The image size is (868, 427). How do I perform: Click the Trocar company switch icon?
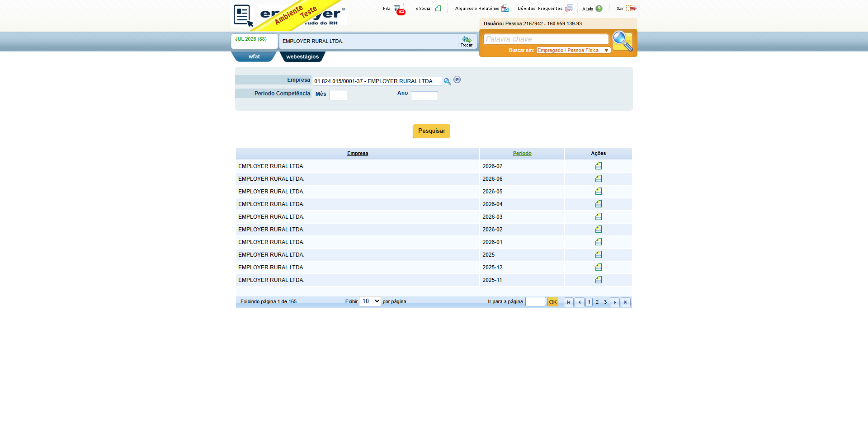467,41
